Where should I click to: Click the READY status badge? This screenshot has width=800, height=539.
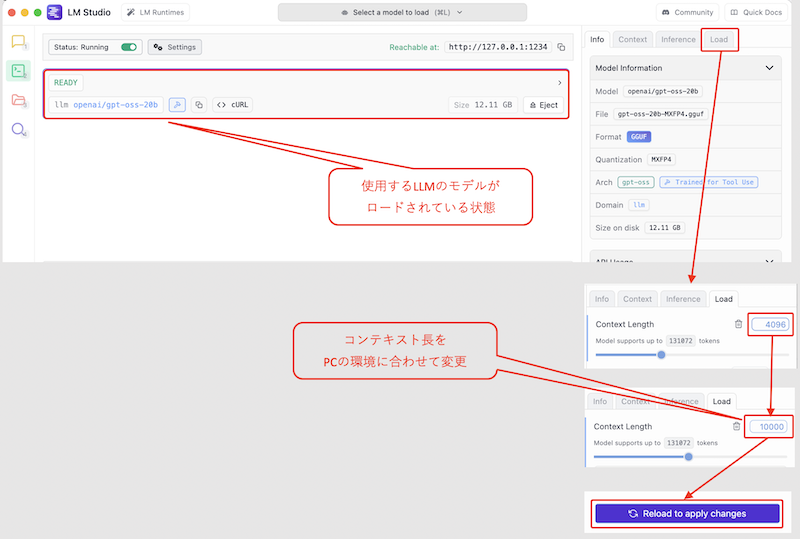(x=66, y=83)
